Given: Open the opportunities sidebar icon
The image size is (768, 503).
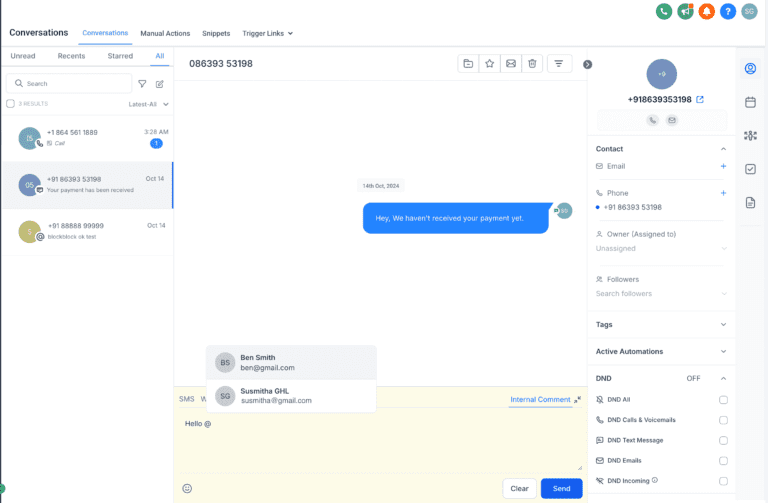Looking at the screenshot, I should pyautogui.click(x=750, y=136).
